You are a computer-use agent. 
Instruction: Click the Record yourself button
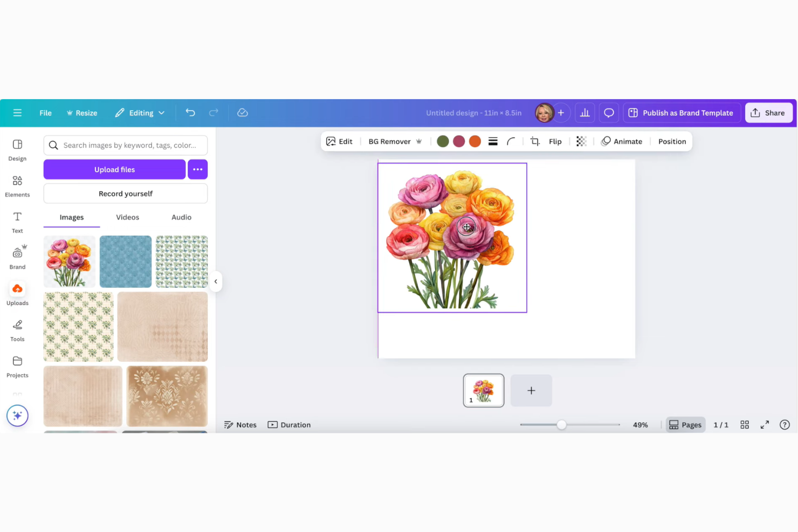tap(126, 194)
